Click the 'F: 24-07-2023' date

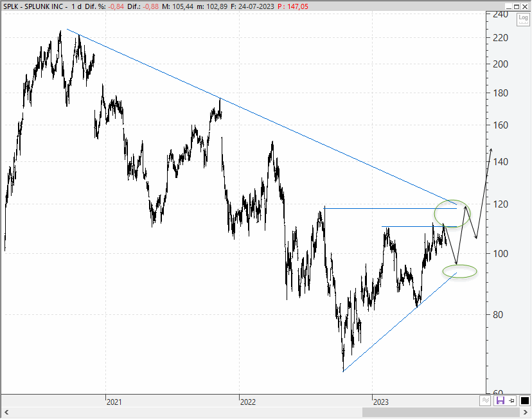[x=253, y=6]
